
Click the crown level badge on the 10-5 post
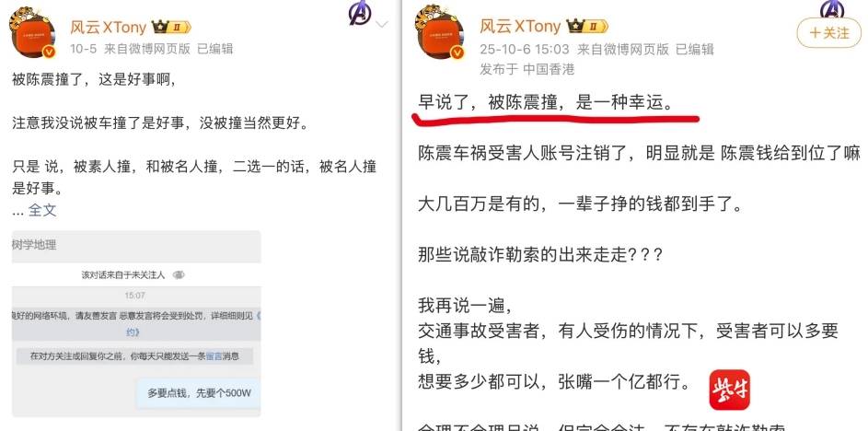coord(171,27)
